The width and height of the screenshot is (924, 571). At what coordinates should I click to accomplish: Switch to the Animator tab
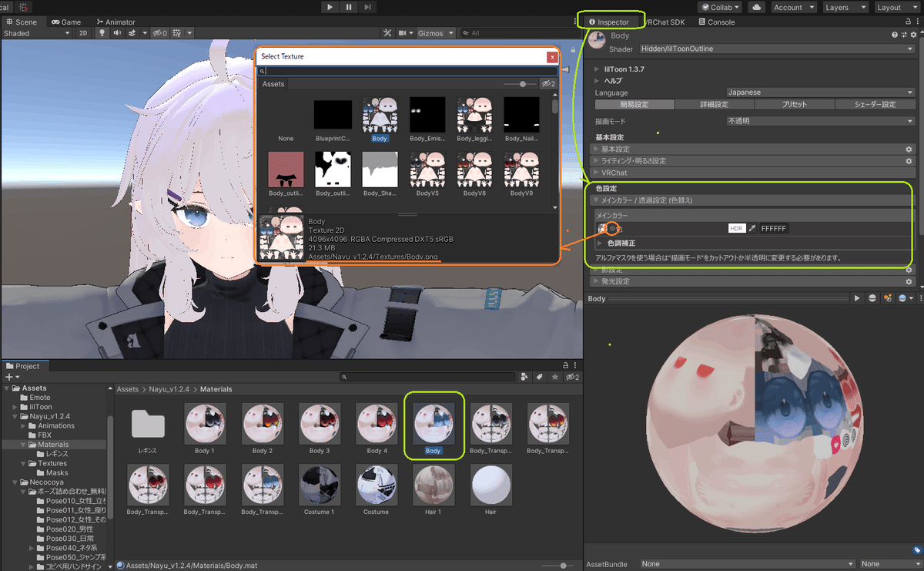pyautogui.click(x=115, y=22)
